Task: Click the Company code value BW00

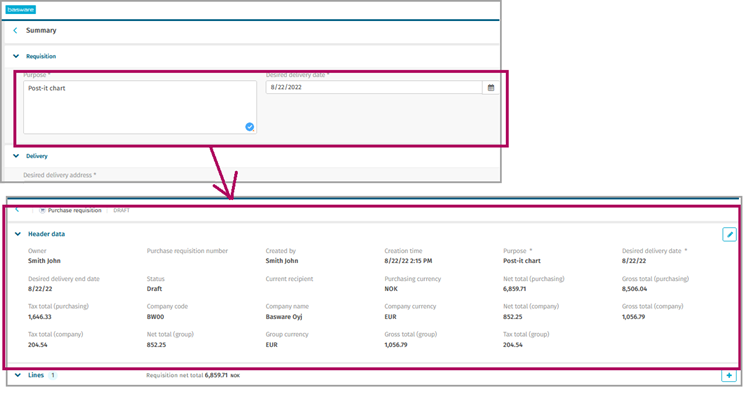Action: (x=155, y=317)
